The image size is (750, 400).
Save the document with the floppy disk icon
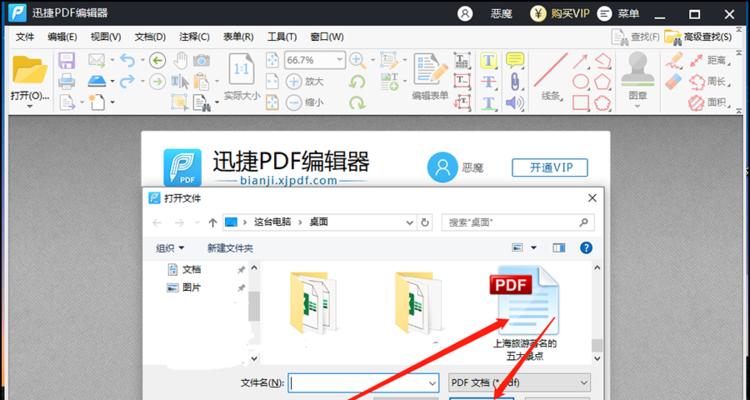coord(66,61)
